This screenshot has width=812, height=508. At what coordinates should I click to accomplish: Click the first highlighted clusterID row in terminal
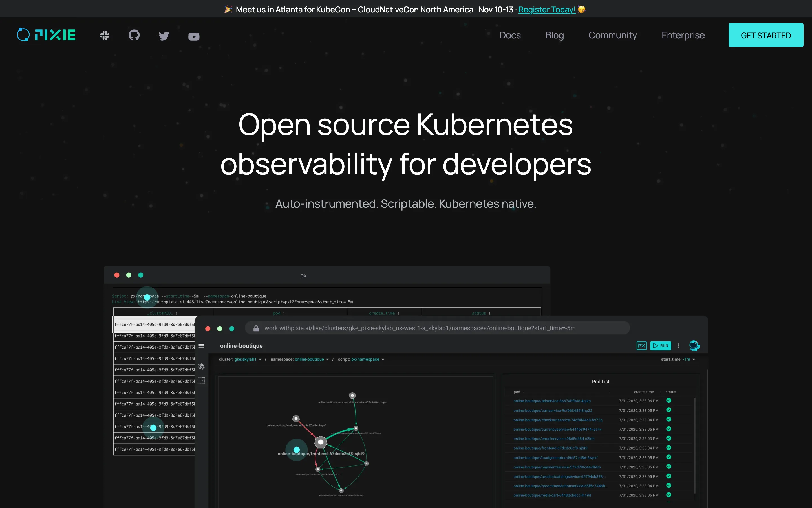[154, 325]
